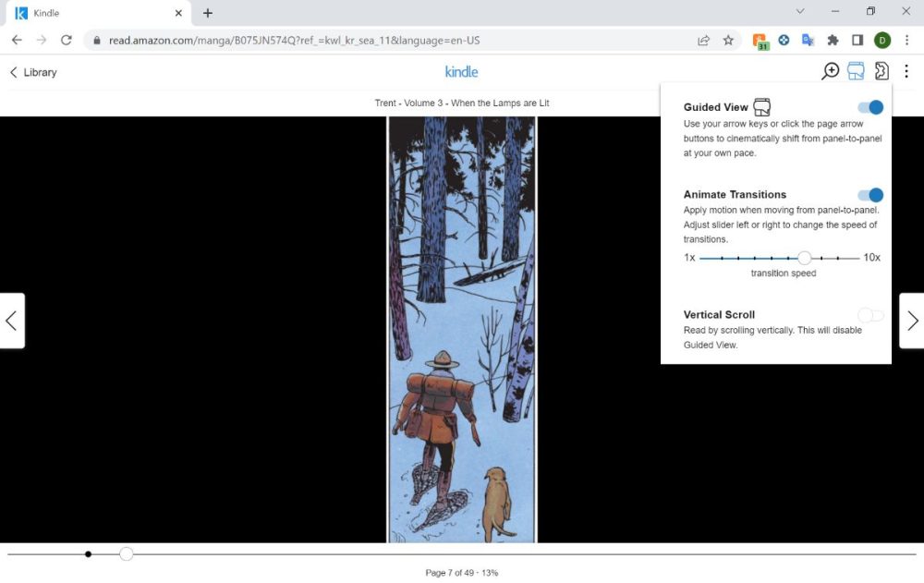Open the page layout icon in Kindle toolbar

tap(881, 71)
